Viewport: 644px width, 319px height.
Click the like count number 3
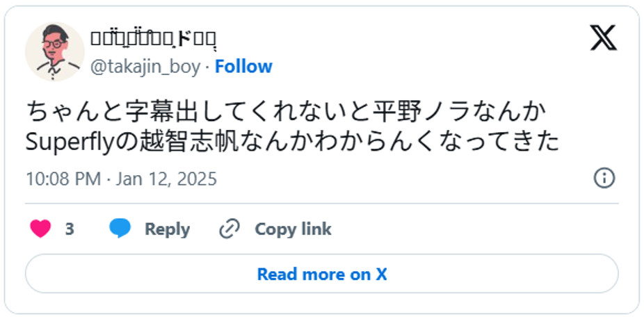pos(70,229)
